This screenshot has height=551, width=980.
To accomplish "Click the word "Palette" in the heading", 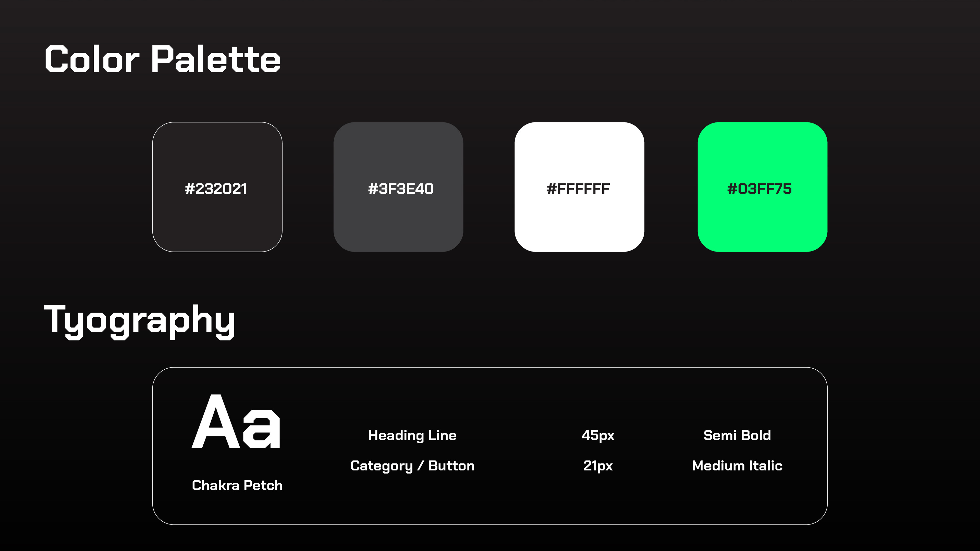I will point(216,59).
